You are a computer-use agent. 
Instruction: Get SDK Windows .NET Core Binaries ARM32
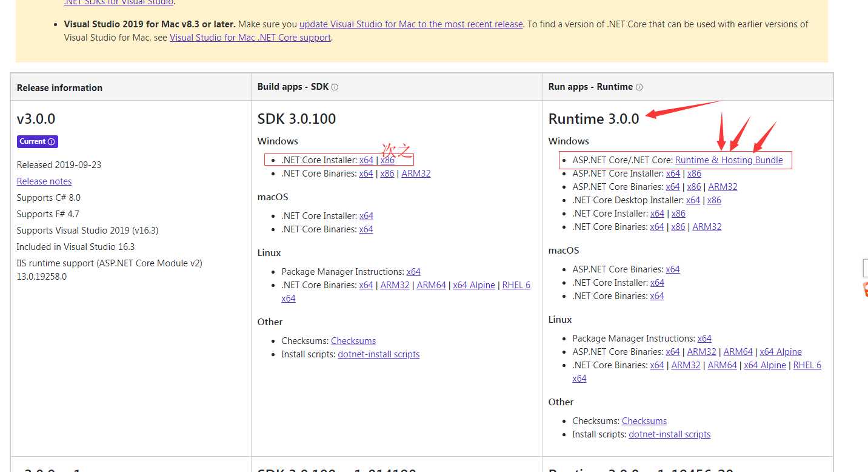coord(416,174)
